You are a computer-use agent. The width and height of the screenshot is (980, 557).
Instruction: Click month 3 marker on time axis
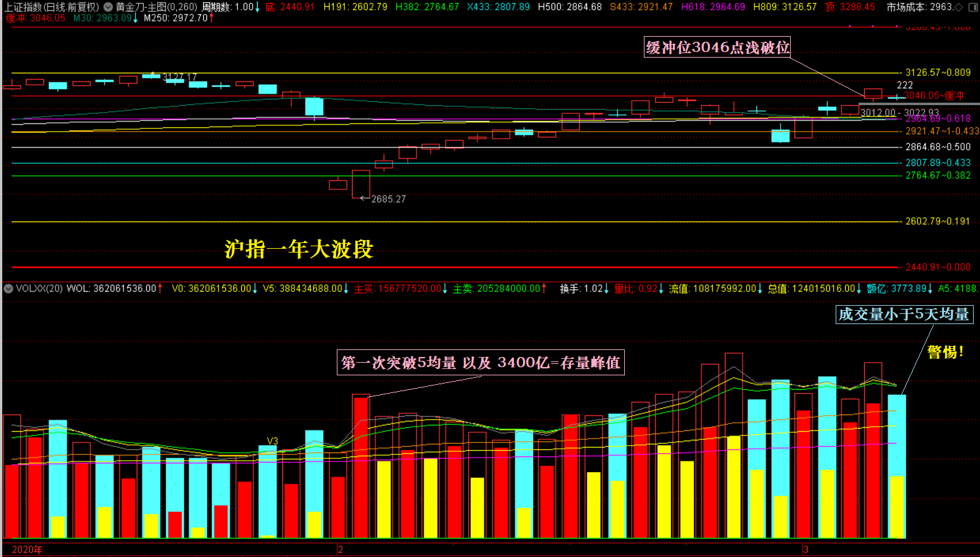pyautogui.click(x=806, y=549)
